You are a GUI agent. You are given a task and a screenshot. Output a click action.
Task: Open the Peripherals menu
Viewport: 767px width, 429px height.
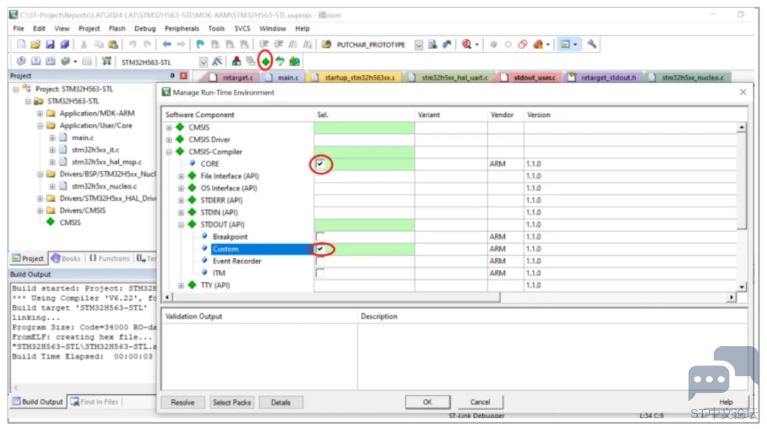click(x=181, y=29)
